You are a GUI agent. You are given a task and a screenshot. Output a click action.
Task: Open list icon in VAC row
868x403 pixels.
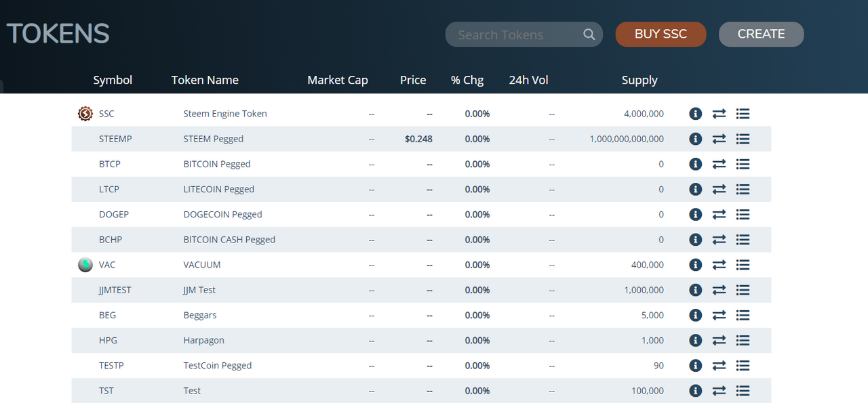743,265
